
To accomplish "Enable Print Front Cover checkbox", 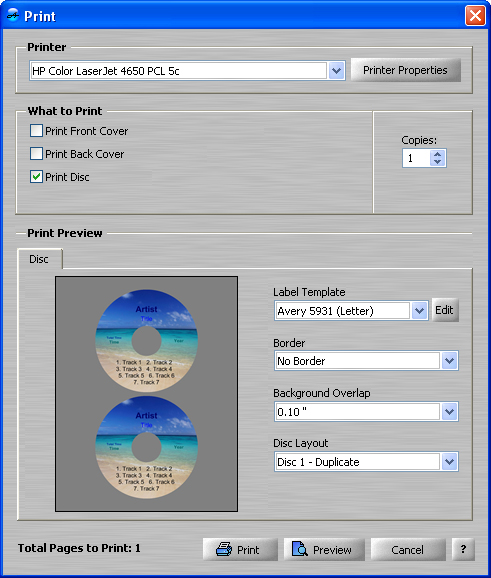I will [x=36, y=130].
